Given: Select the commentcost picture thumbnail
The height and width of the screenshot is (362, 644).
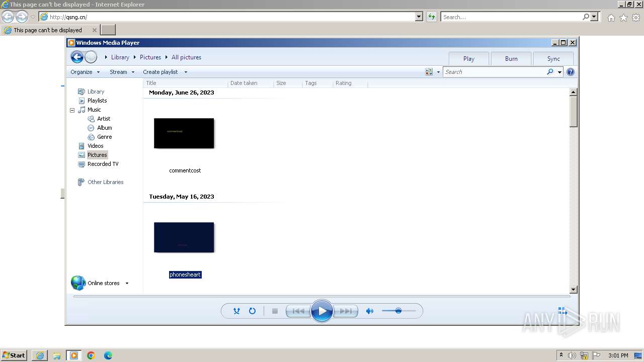Looking at the screenshot, I should point(184,133).
